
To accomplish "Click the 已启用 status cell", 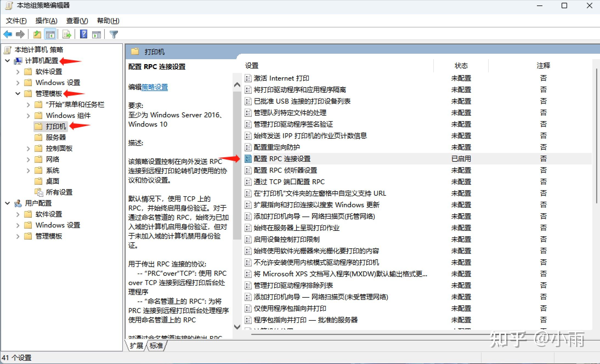I will click(x=461, y=159).
